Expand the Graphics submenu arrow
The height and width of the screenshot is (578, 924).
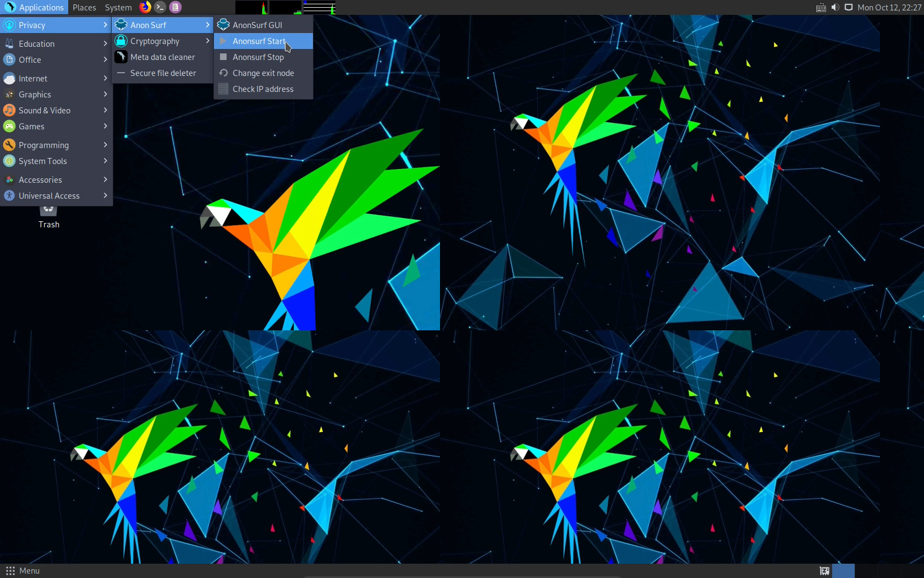click(105, 94)
